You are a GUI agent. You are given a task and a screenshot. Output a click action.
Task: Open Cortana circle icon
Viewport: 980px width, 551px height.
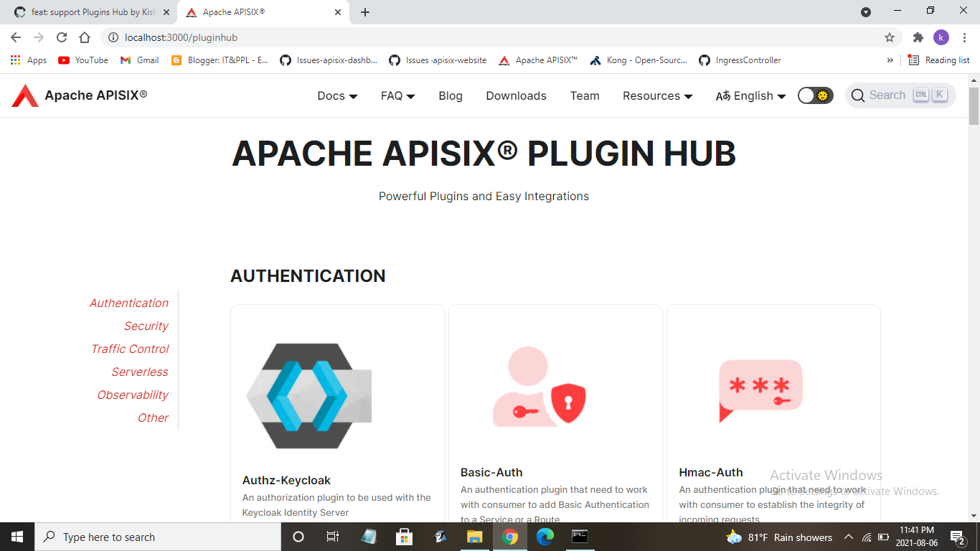[x=298, y=537]
